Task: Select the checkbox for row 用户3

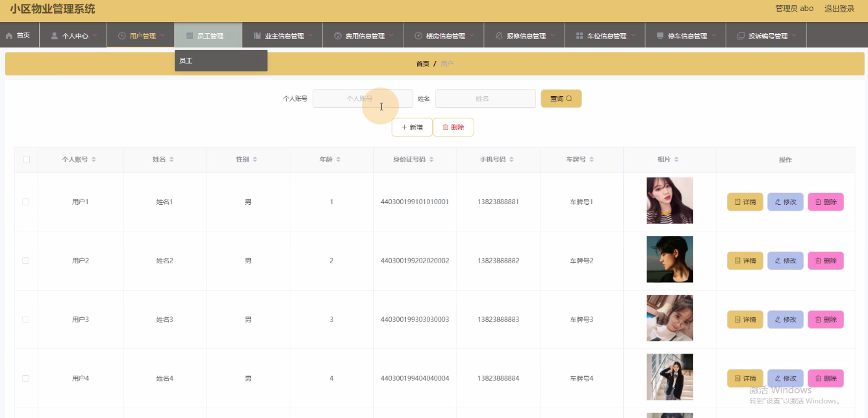Action: 26,320
